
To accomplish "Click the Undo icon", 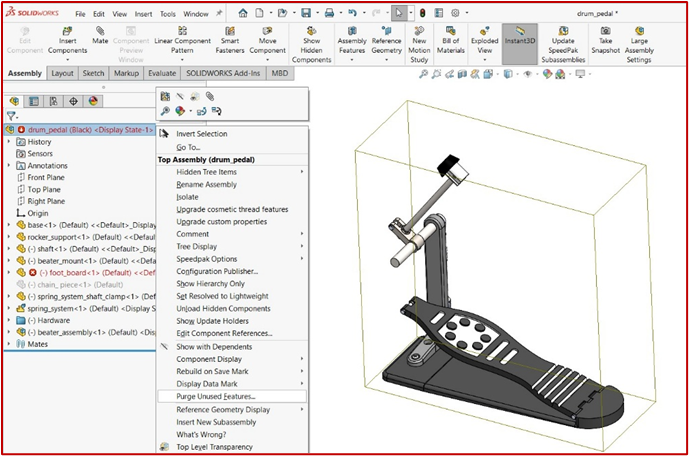I will 352,13.
